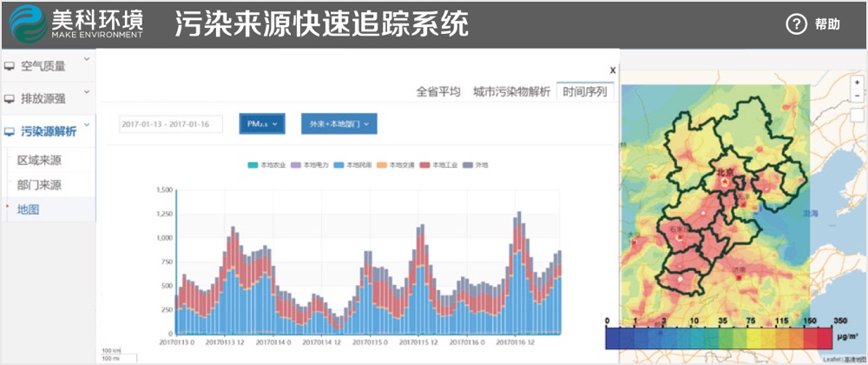Select 部门来源 in the sidebar

click(x=39, y=185)
